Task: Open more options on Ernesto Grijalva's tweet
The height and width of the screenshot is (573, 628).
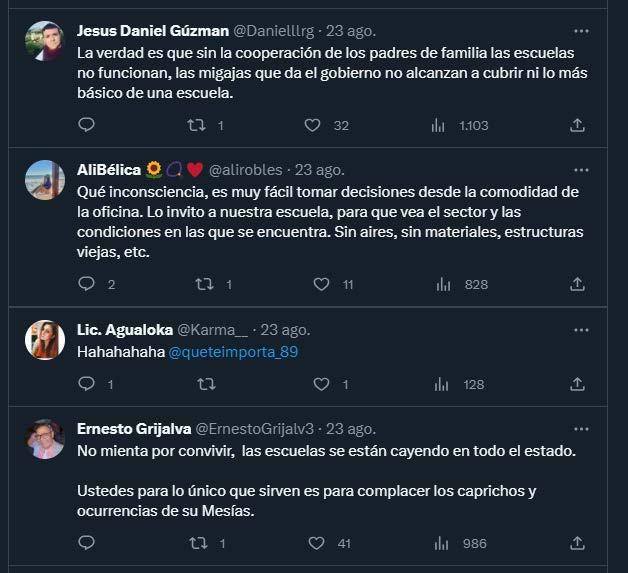Action: coord(581,429)
